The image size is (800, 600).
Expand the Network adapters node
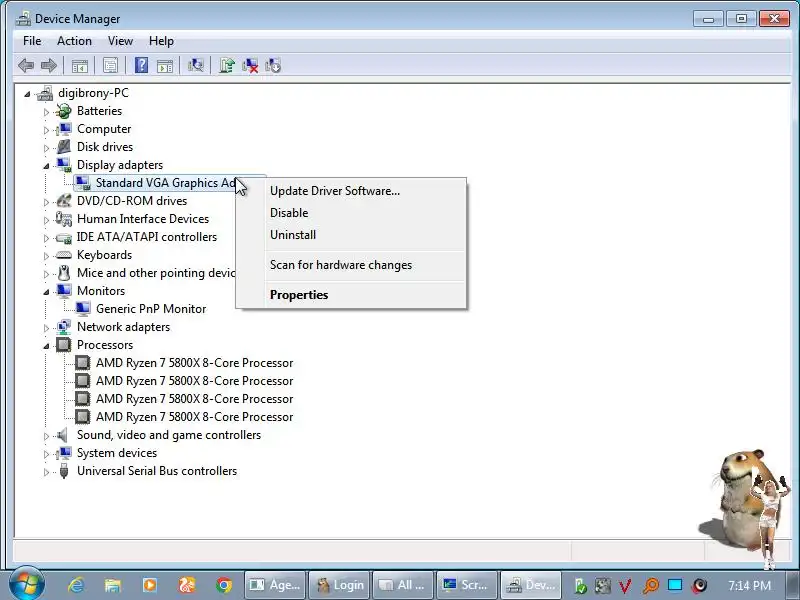click(46, 328)
